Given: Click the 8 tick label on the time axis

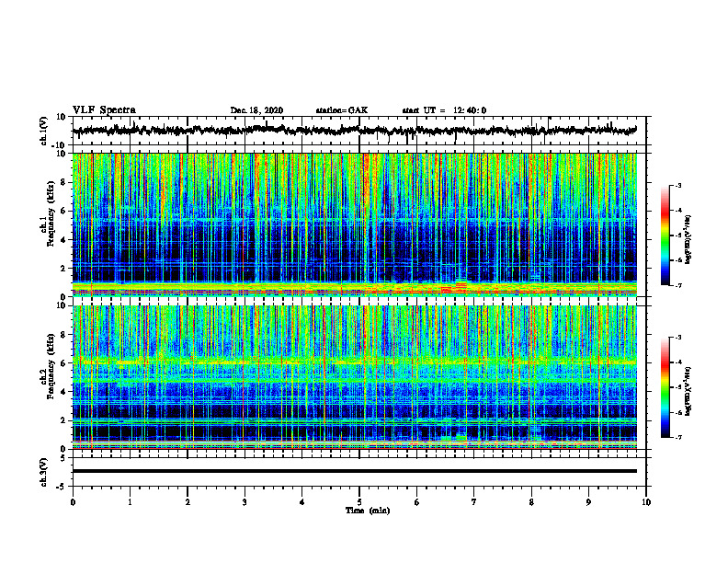Looking at the screenshot, I should point(531,502).
